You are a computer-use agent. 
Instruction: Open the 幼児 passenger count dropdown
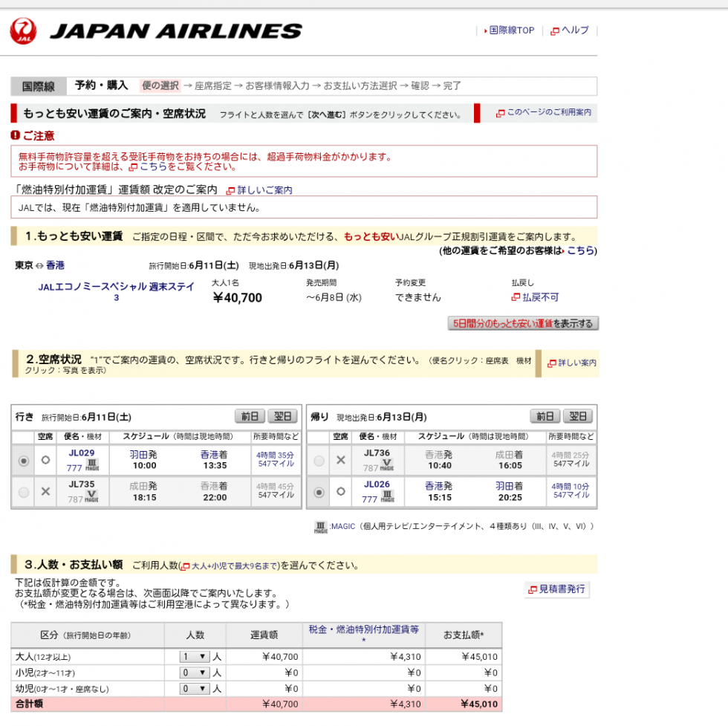[195, 688]
